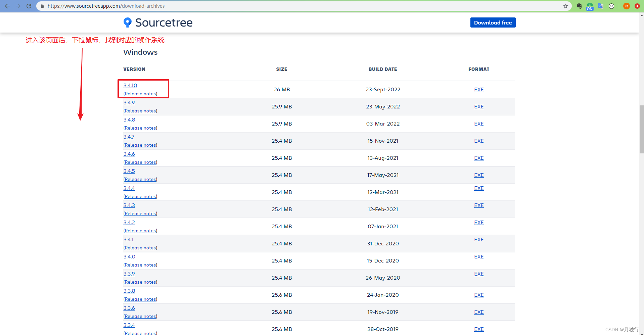
Task: Open Release notes for version 3.4.0
Action: pos(140,265)
